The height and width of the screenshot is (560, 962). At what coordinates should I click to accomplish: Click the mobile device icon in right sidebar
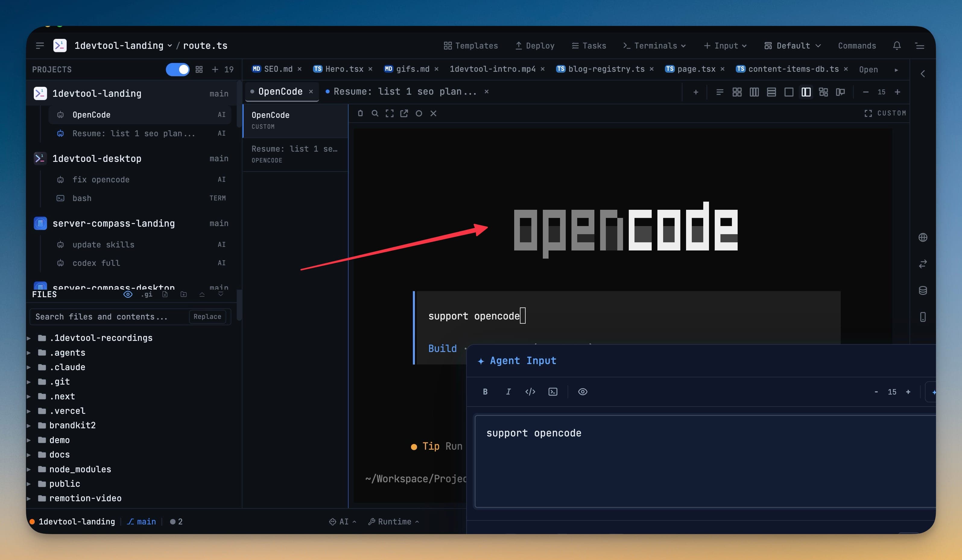pos(922,317)
